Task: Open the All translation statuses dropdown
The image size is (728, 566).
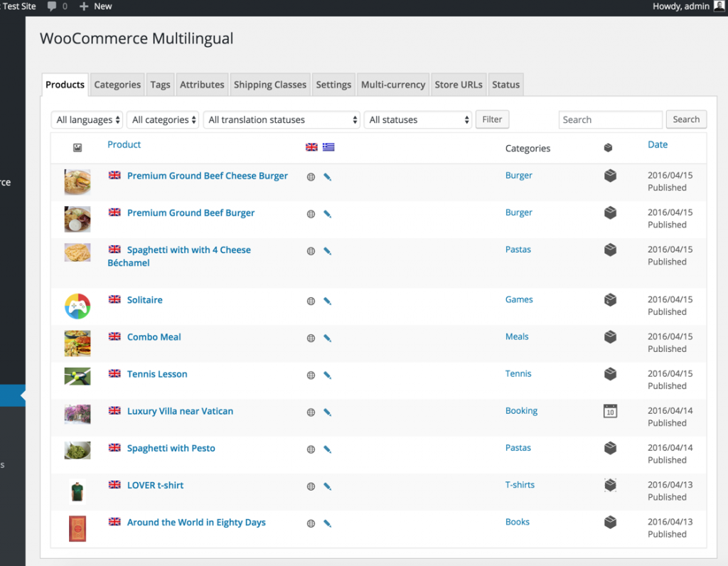Action: click(x=282, y=119)
